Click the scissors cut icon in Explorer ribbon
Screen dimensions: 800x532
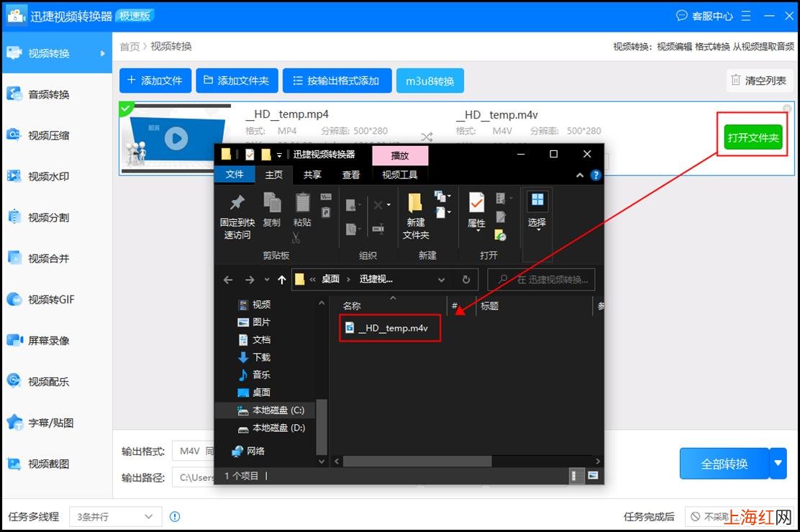(296, 237)
